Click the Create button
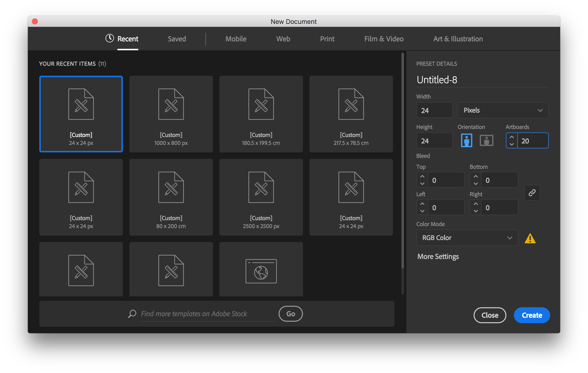 532,315
